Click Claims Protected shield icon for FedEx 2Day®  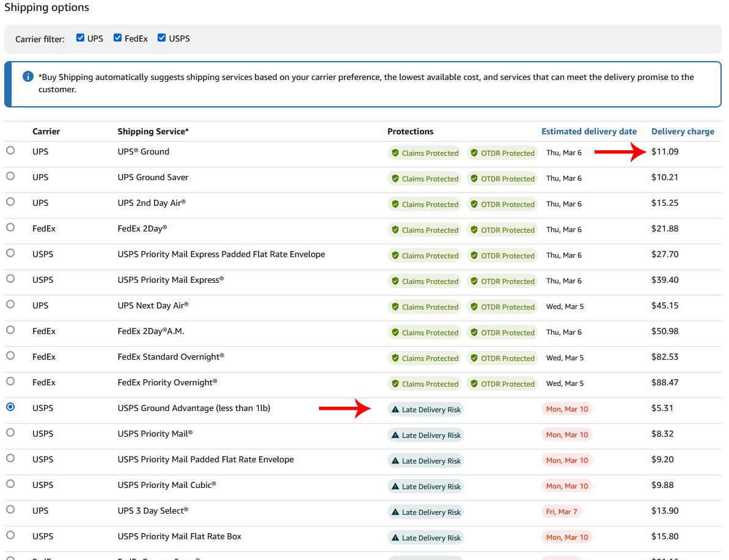(x=395, y=230)
